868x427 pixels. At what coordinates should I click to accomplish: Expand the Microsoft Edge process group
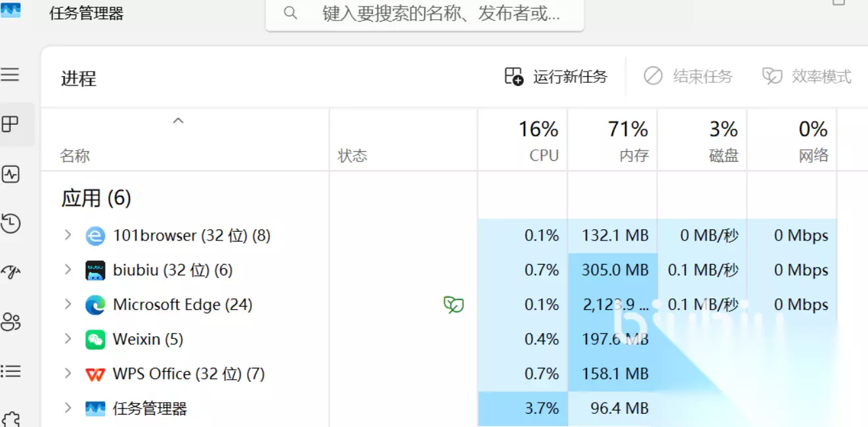[67, 305]
